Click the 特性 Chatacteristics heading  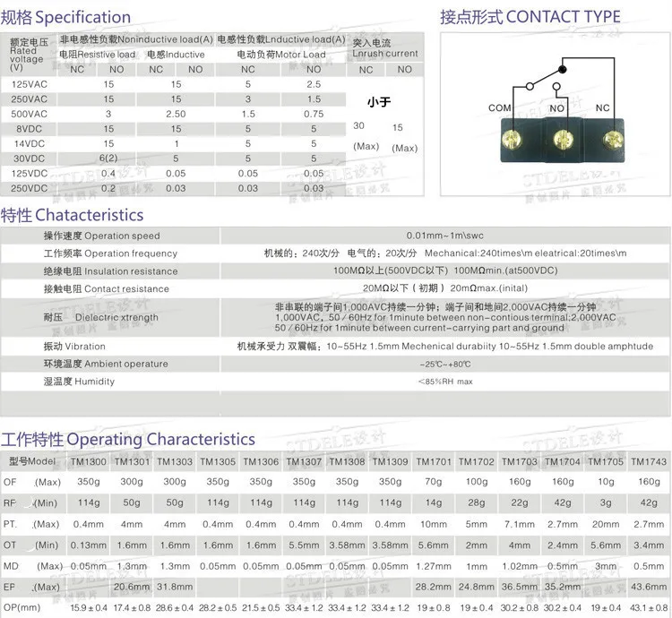tap(72, 215)
